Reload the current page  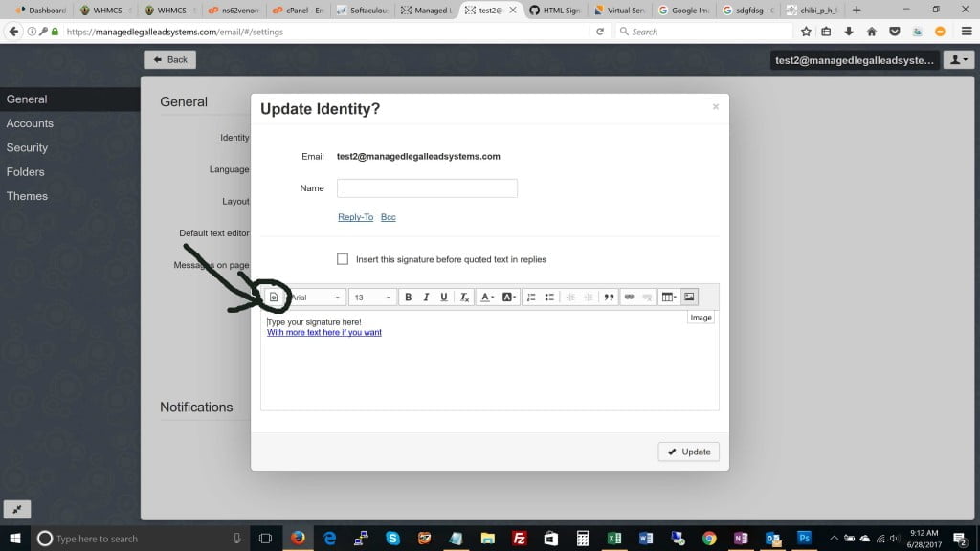pyautogui.click(x=599, y=32)
